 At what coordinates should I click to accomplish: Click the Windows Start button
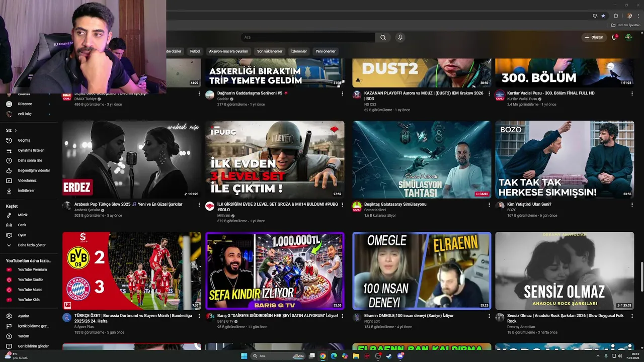[x=244, y=356]
